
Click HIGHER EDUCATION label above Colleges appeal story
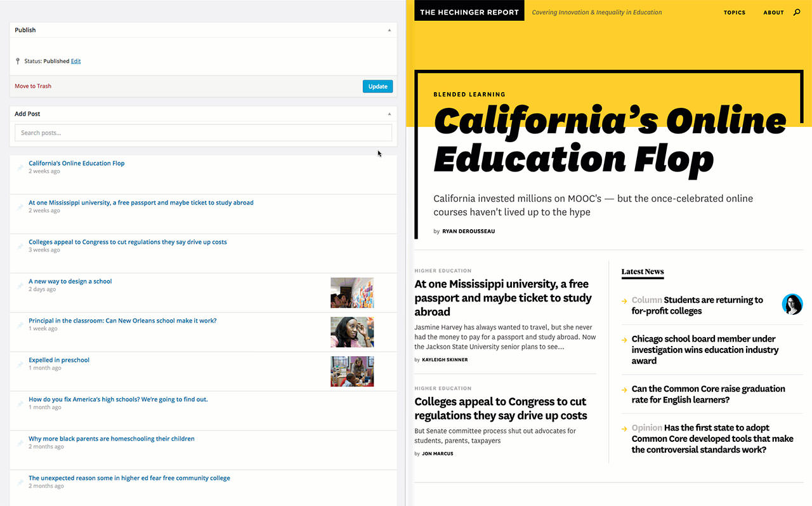[443, 389]
